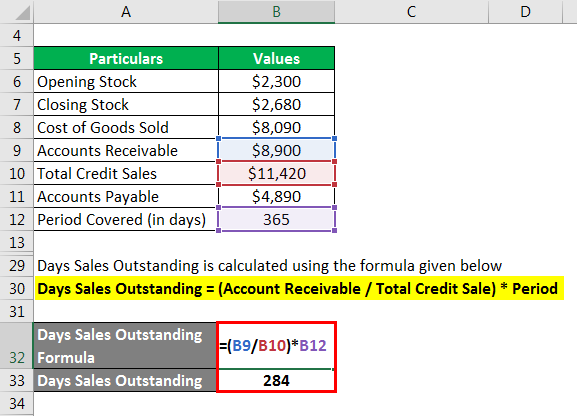Select row 6 header
This screenshot has height=416, width=577.
(17, 81)
